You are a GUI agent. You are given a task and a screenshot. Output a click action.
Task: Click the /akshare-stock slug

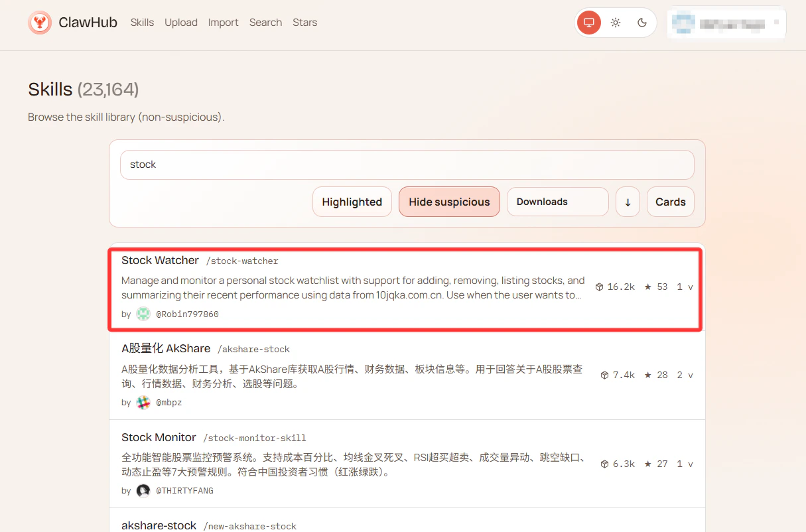click(253, 350)
